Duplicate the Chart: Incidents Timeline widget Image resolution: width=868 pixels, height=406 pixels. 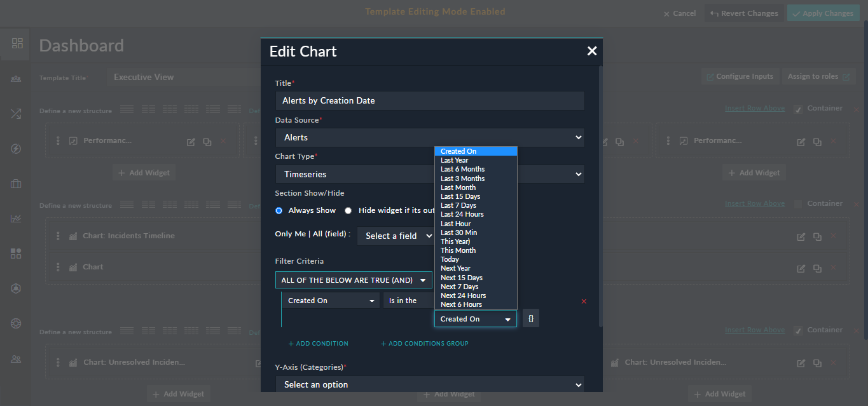[x=817, y=236]
